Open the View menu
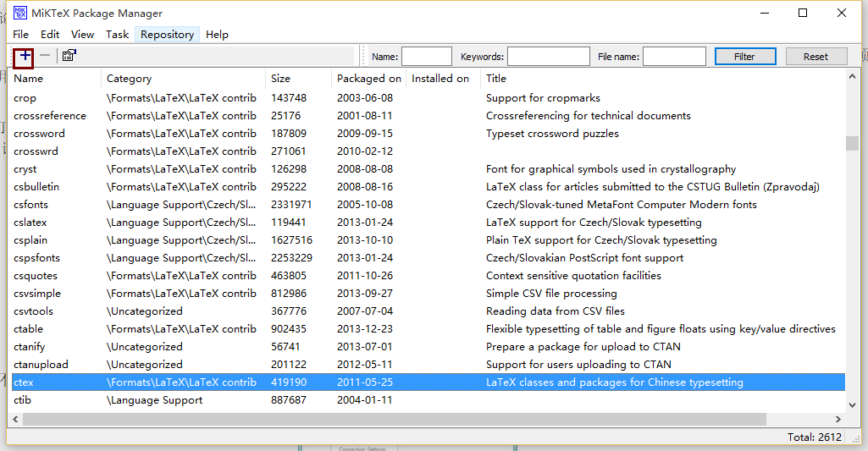Screen dimensions: 868x451 tap(82, 35)
